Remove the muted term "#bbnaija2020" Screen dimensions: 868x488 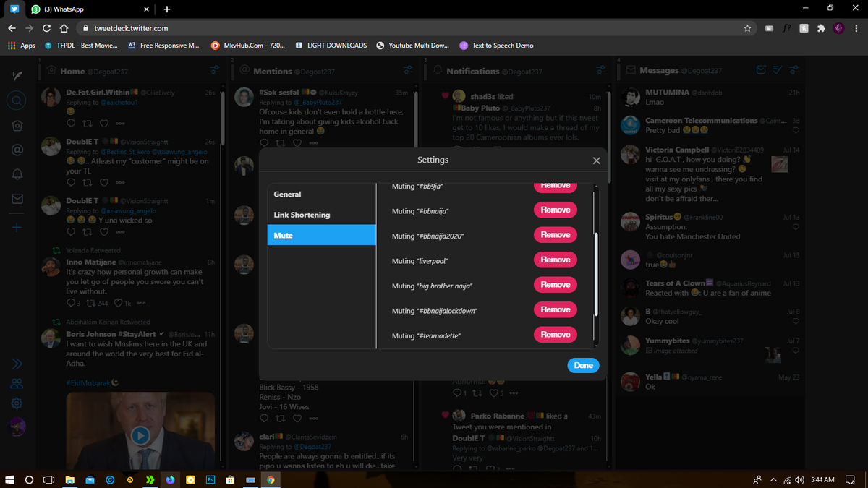point(556,235)
